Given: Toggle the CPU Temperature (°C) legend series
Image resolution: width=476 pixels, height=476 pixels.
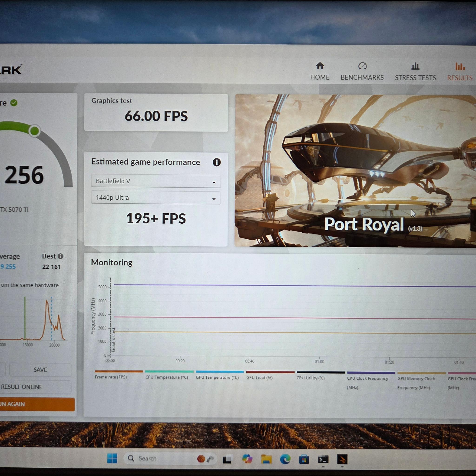Looking at the screenshot, I should (169, 375).
